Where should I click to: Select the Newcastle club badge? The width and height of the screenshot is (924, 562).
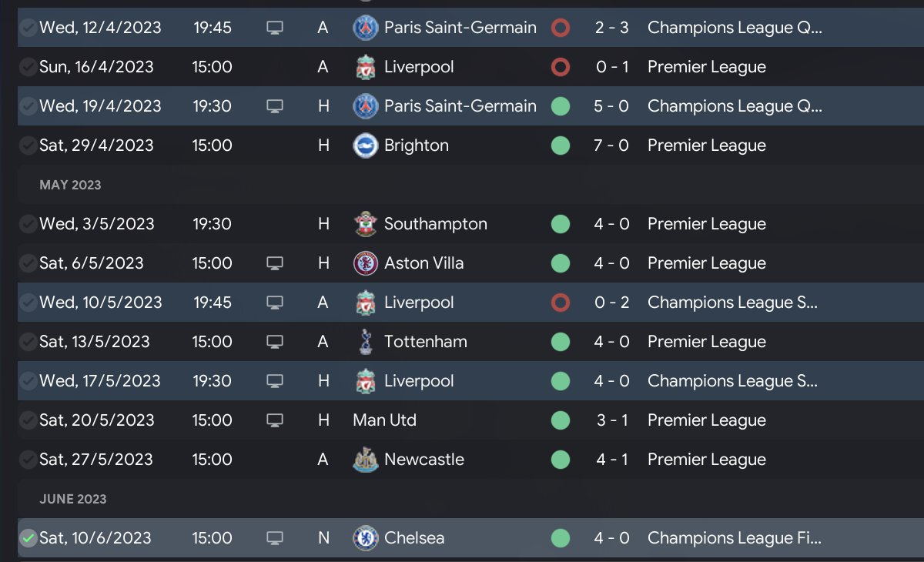point(365,460)
